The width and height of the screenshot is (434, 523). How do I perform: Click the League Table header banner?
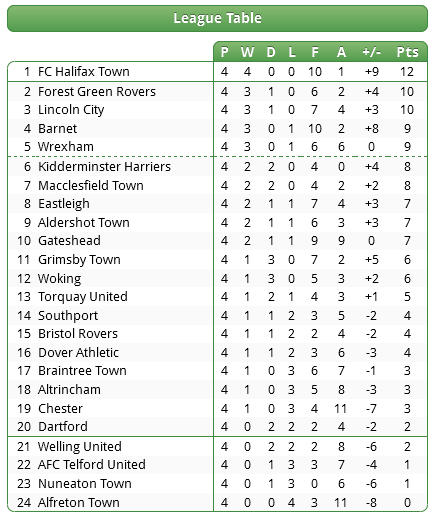point(217,18)
